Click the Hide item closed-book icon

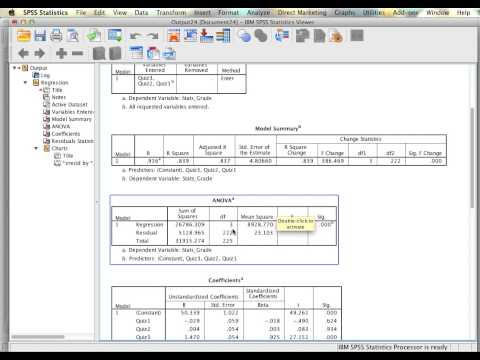pyautogui.click(x=115, y=53)
